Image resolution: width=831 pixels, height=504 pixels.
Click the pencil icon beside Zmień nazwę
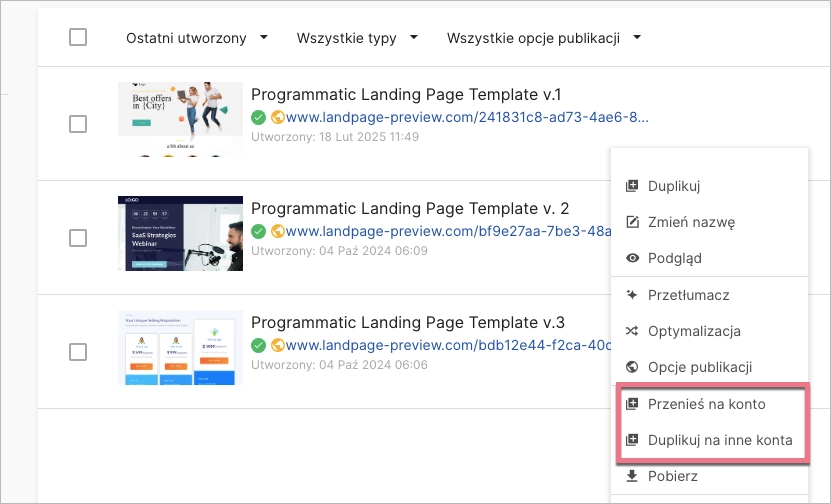(631, 222)
